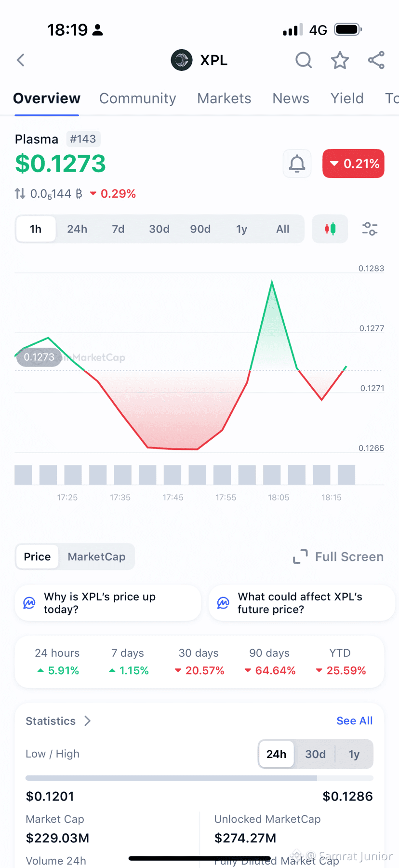Switch to the Markets tab
399x868 pixels.
224,98
